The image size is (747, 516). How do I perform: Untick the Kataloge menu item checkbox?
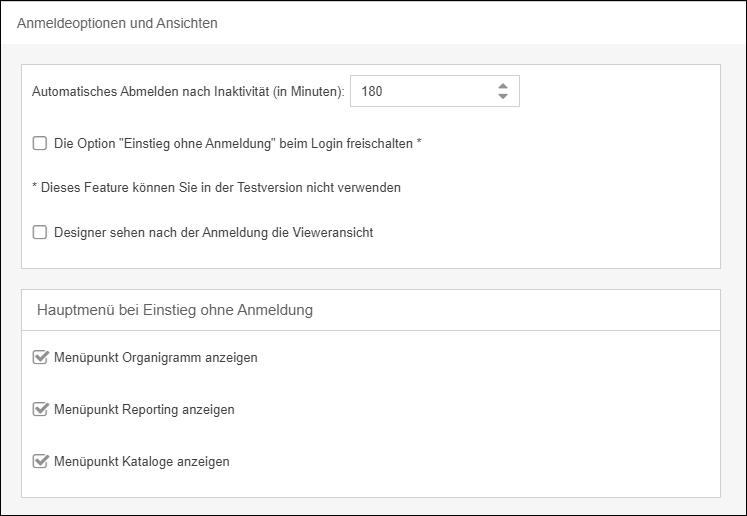(x=41, y=461)
